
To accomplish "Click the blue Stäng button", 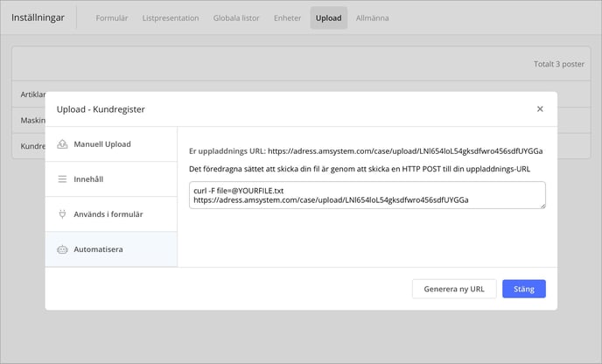I will 523,289.
